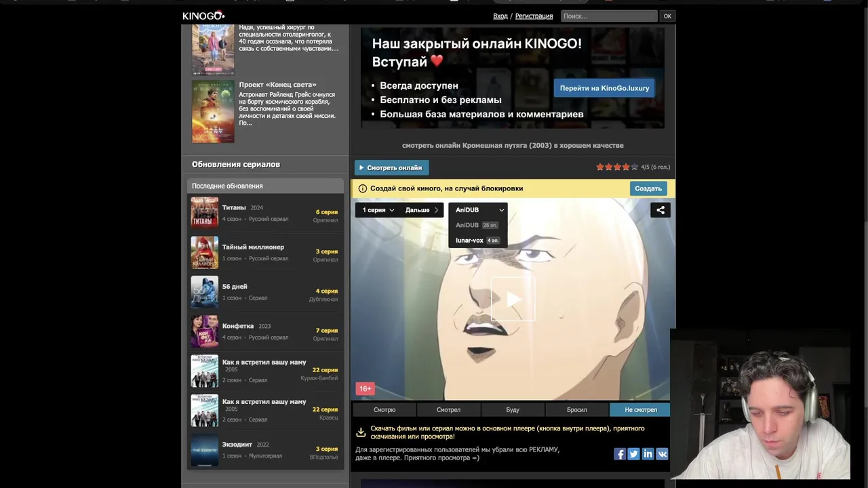Image resolution: width=868 pixels, height=488 pixels.
Task: Click the Тайный миллионер poster thumbnail
Action: pos(205,252)
